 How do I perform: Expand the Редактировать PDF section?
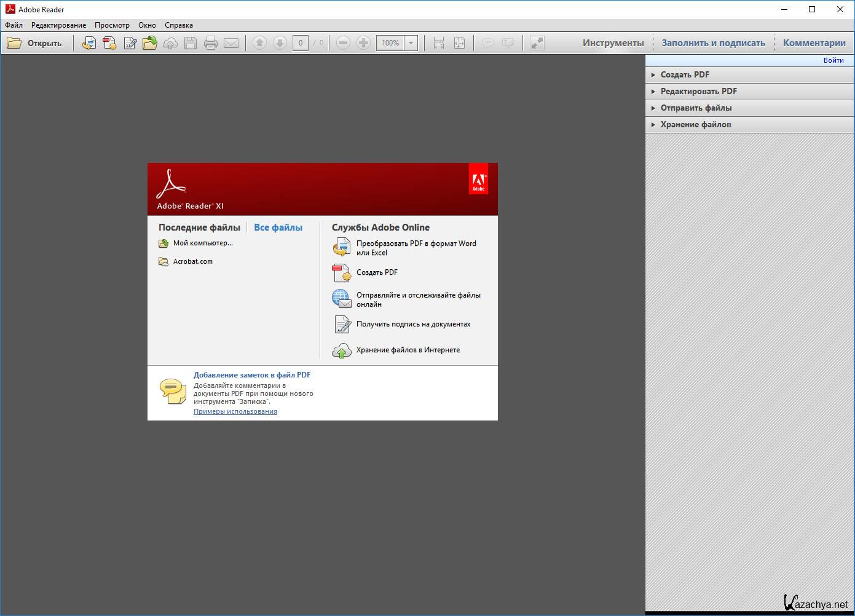749,91
